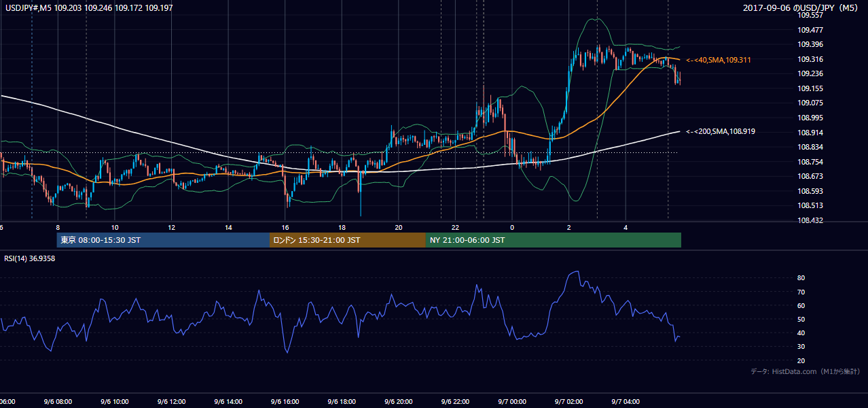This screenshot has height=408, width=868.
Task: Click the 2017-09-06 のUSD/JPY（M5） chart title
Action: coord(802,7)
